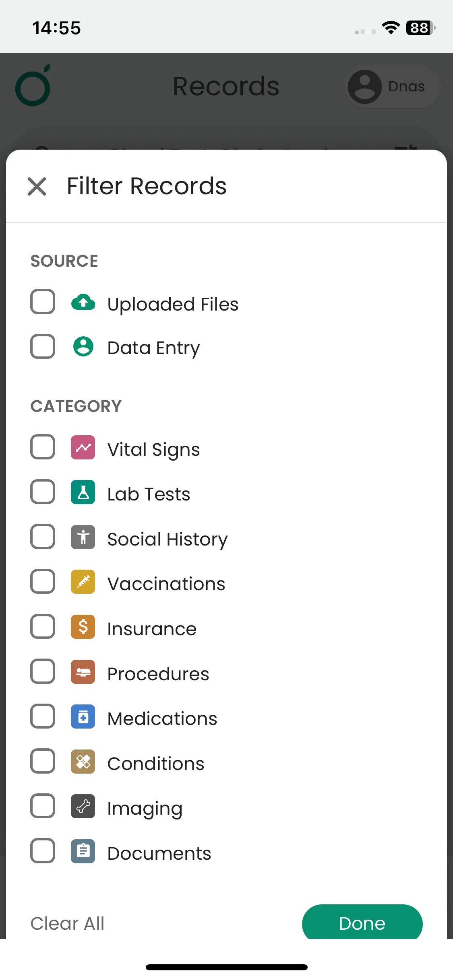Screen dimensions: 453x980
Task: Tap the Conditions bandage icon
Action: 83,762
